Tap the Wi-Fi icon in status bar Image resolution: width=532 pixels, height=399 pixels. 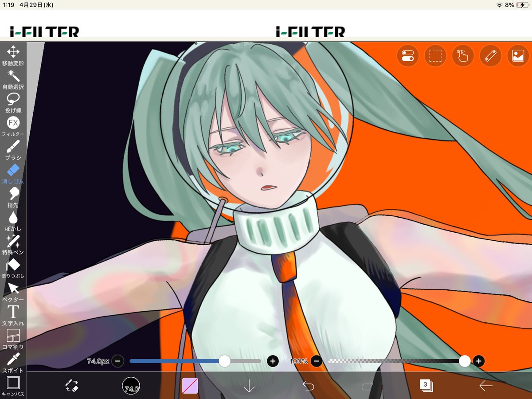[x=500, y=5]
